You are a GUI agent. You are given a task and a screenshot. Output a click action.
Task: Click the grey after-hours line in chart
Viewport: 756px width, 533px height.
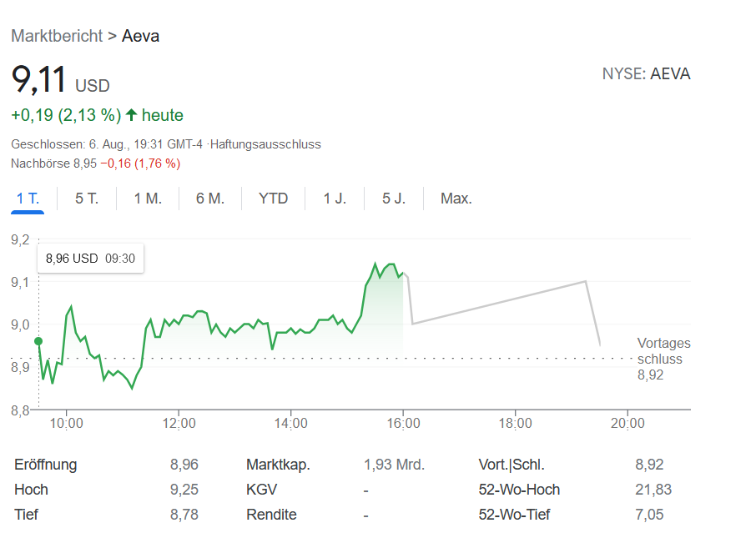click(x=501, y=303)
